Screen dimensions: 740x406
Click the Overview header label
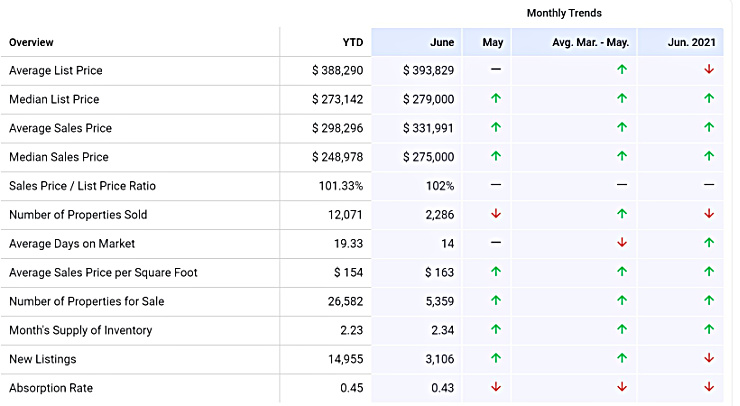[x=31, y=42]
